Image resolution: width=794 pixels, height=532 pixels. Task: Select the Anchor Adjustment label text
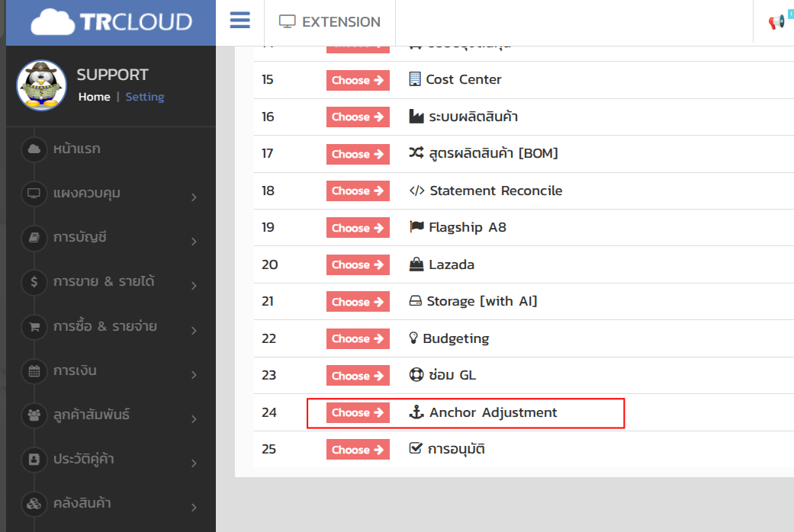coord(493,412)
